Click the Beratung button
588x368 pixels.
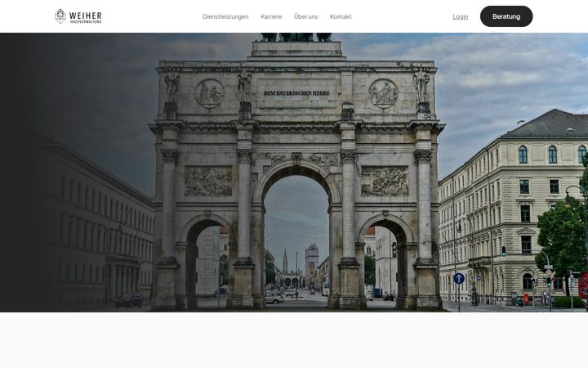pyautogui.click(x=506, y=16)
